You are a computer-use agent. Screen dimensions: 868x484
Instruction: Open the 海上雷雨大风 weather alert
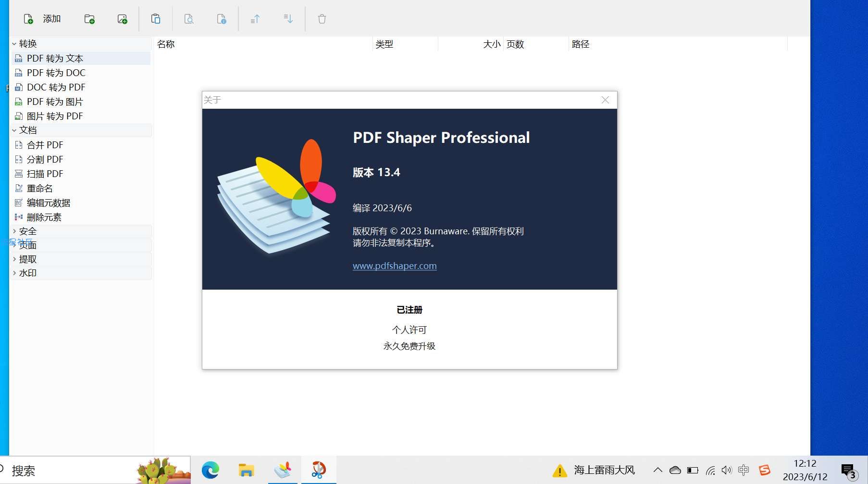pos(594,470)
